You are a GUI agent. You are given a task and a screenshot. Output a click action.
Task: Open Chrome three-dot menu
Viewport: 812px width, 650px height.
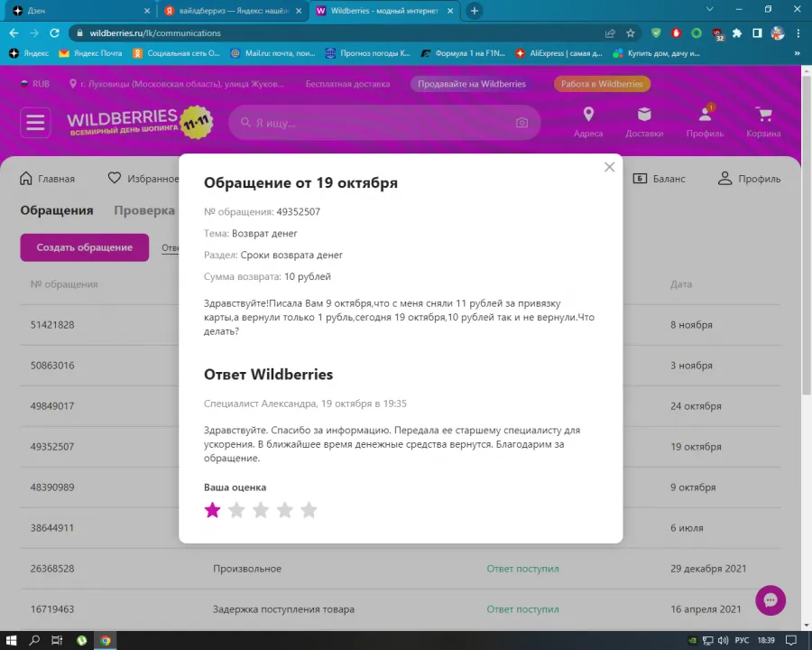(x=798, y=33)
